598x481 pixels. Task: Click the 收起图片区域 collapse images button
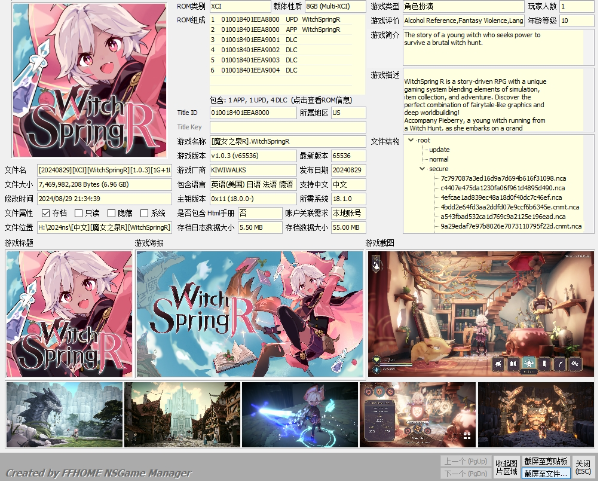click(x=506, y=467)
